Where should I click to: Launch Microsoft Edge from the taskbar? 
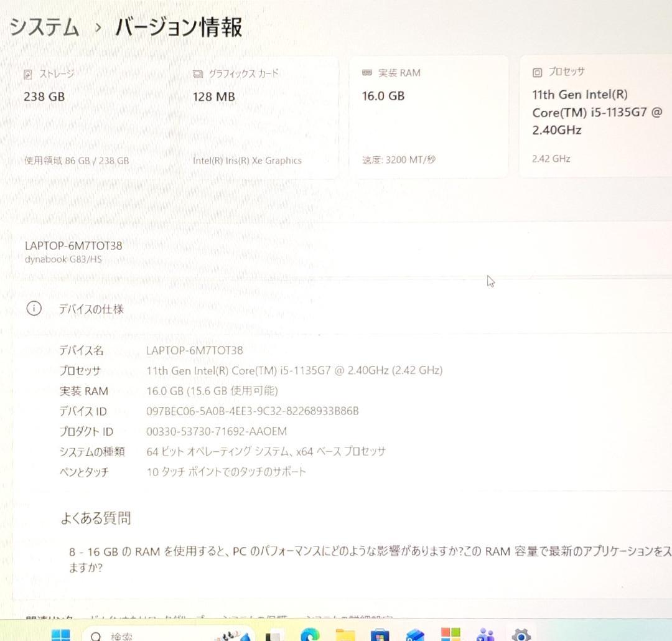pyautogui.click(x=310, y=635)
